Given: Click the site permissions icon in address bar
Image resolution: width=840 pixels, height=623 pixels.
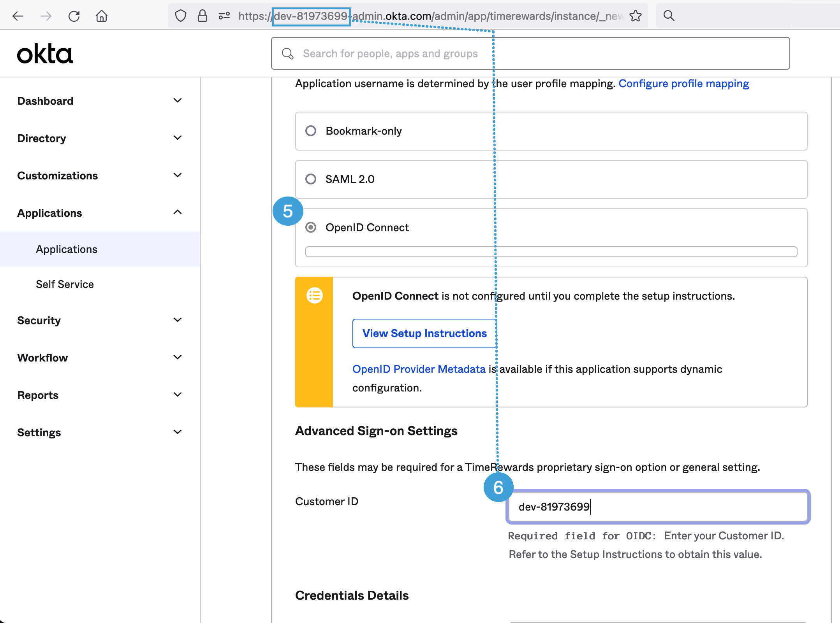Looking at the screenshot, I should coord(224,16).
